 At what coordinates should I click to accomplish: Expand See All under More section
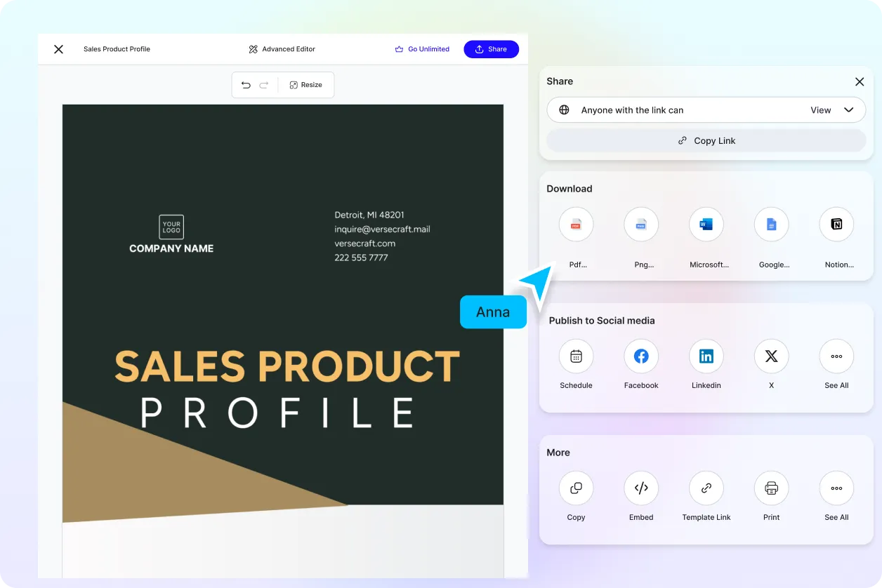click(836, 488)
